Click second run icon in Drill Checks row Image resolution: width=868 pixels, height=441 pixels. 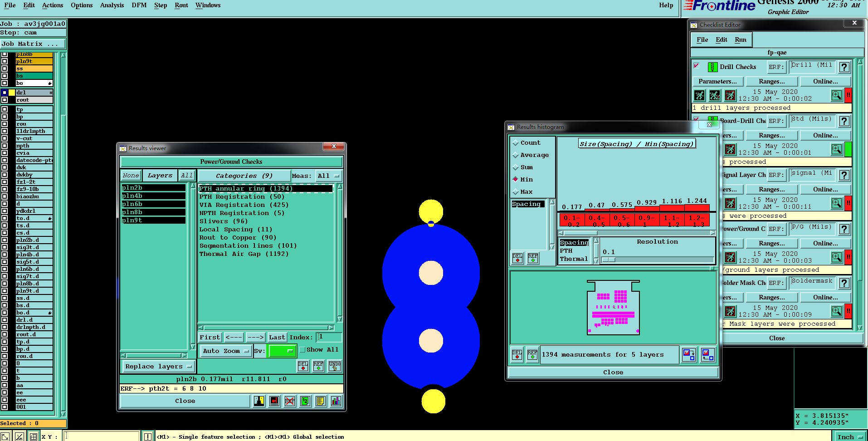(715, 95)
